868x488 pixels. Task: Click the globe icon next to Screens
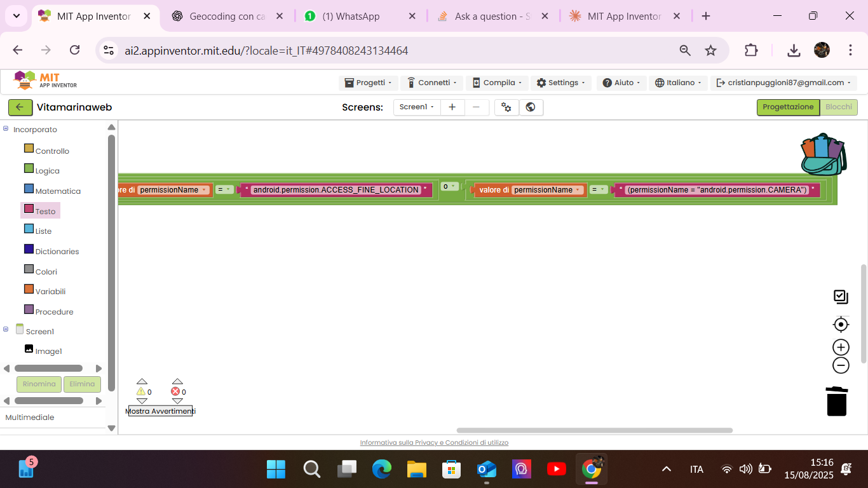(x=531, y=107)
